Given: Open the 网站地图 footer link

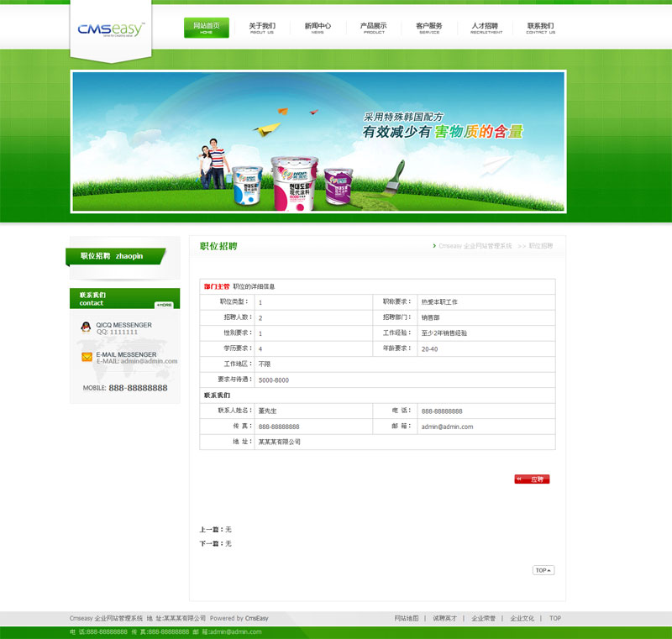Looking at the screenshot, I should (407, 618).
